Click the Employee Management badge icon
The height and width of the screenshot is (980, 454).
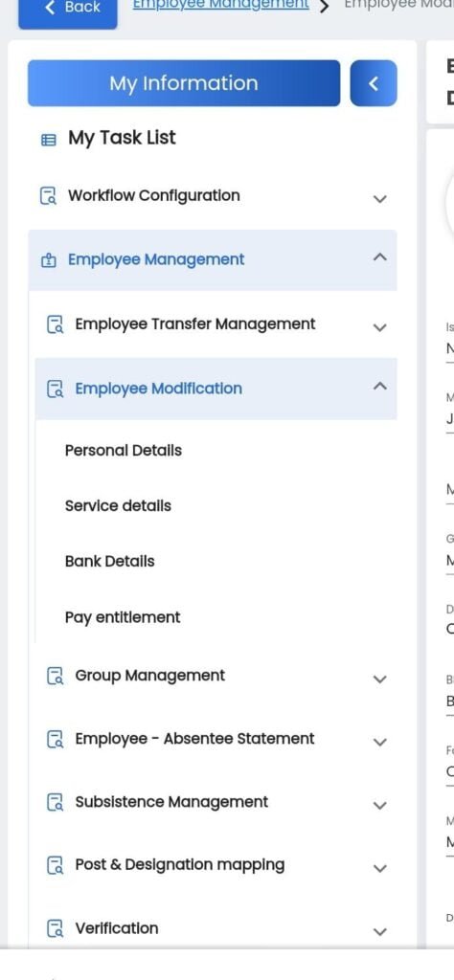click(x=48, y=260)
